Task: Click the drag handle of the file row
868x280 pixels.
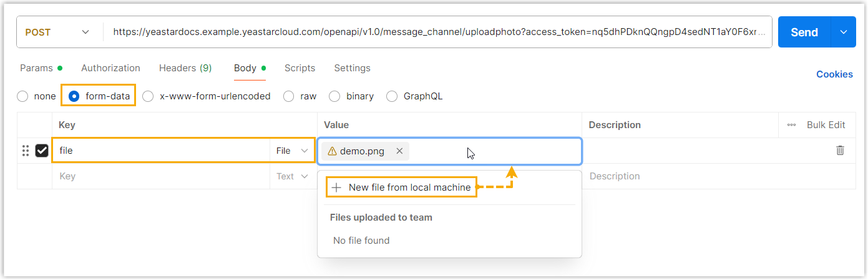Action: (26, 151)
